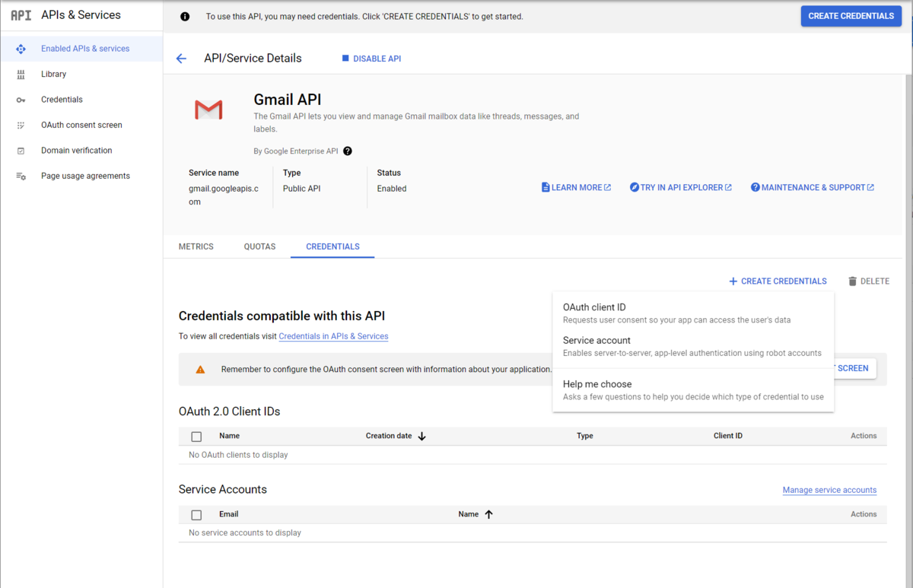Switch to the QUOTAS tab
Image resolution: width=913 pixels, height=588 pixels.
click(259, 246)
